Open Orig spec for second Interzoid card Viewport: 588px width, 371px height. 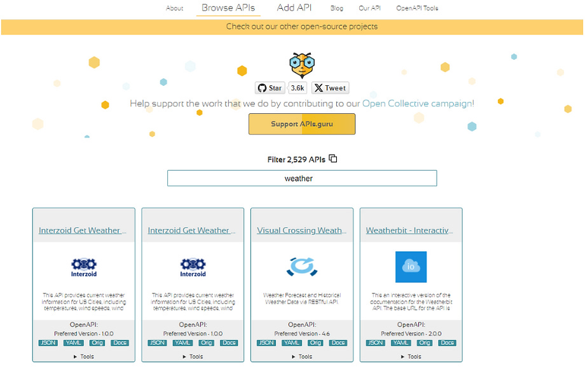[x=206, y=343]
